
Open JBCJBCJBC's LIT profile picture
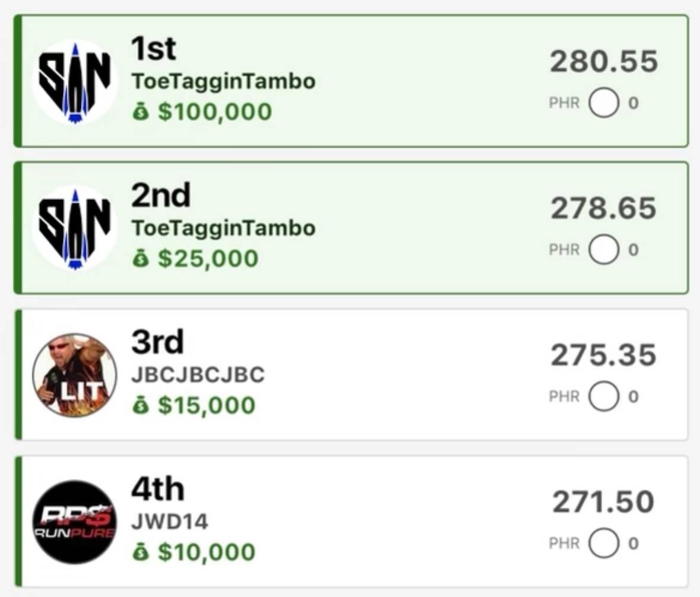click(74, 374)
